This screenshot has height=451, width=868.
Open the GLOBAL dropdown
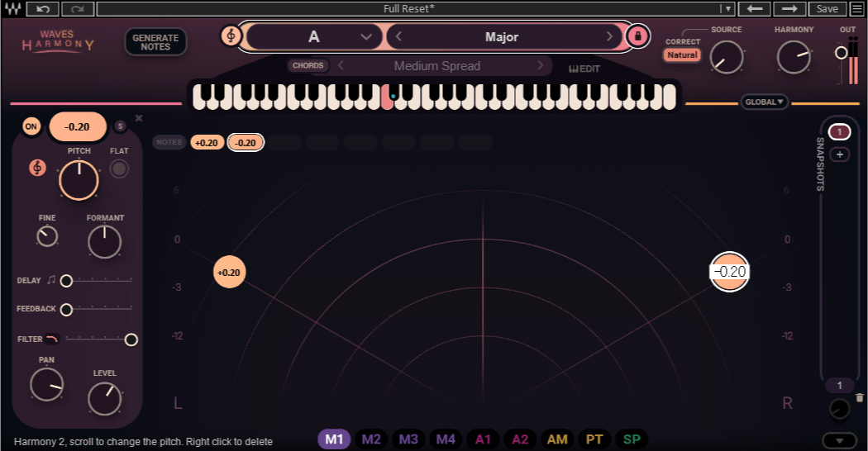[764, 102]
